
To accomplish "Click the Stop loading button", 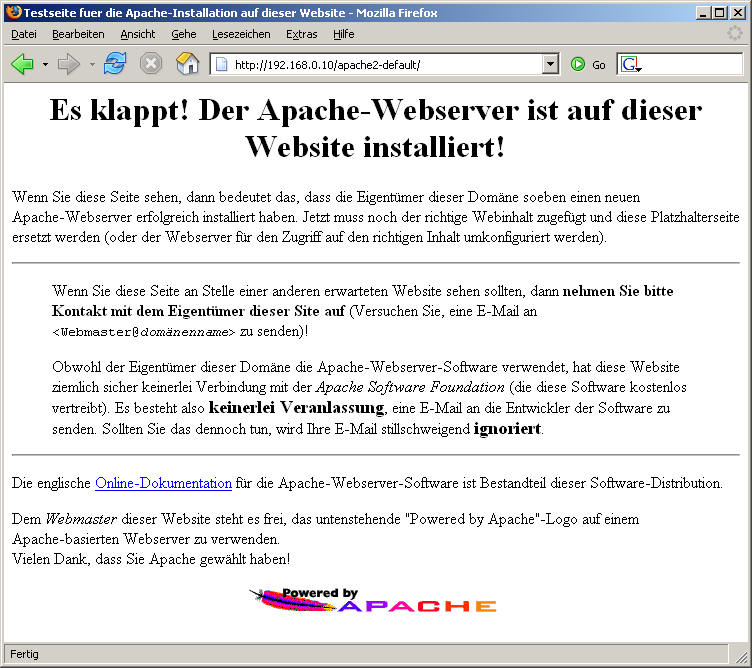I will pos(151,64).
